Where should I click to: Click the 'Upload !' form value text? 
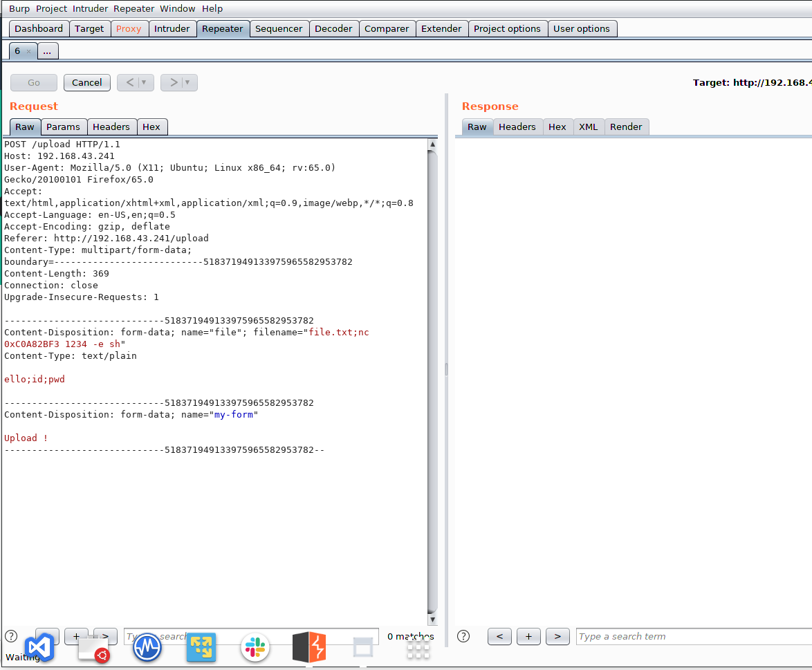click(x=26, y=438)
